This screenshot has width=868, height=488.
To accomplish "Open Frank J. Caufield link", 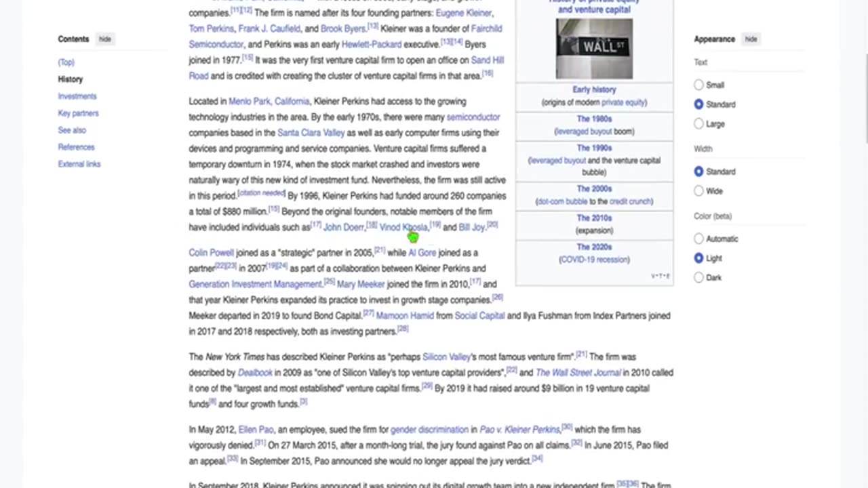I will 269,28.
